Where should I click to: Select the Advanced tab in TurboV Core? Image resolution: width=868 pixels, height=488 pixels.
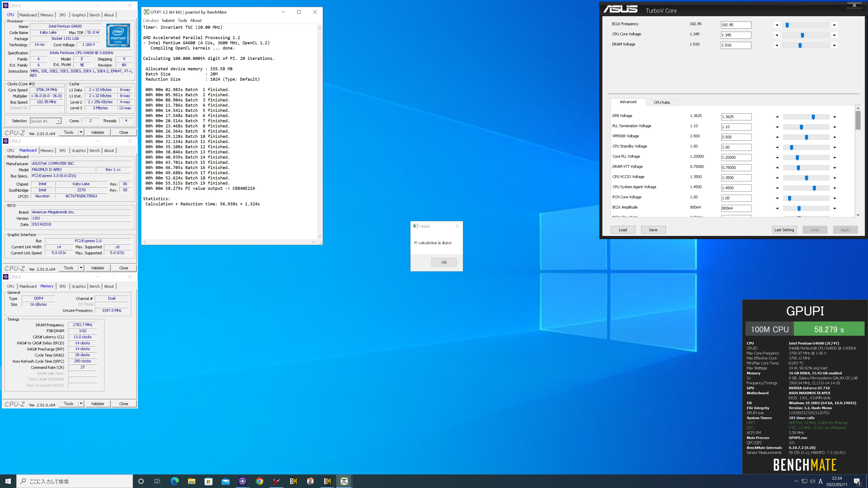coord(628,102)
